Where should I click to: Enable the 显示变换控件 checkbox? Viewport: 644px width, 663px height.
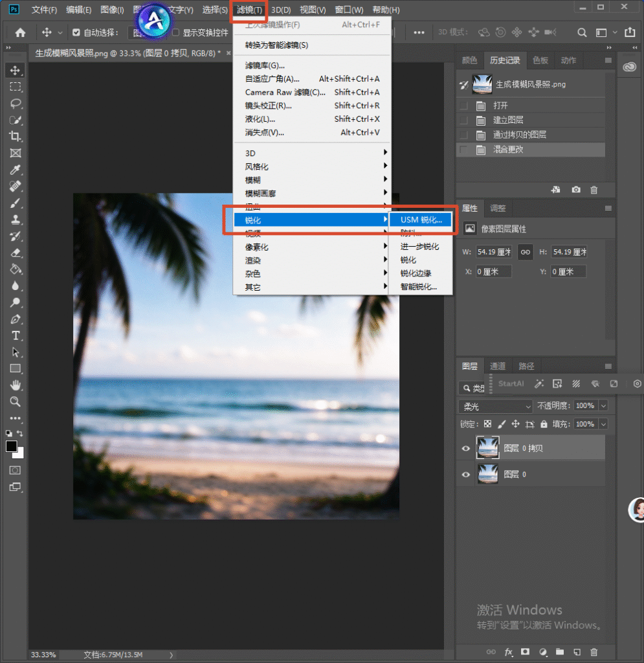pyautogui.click(x=176, y=32)
